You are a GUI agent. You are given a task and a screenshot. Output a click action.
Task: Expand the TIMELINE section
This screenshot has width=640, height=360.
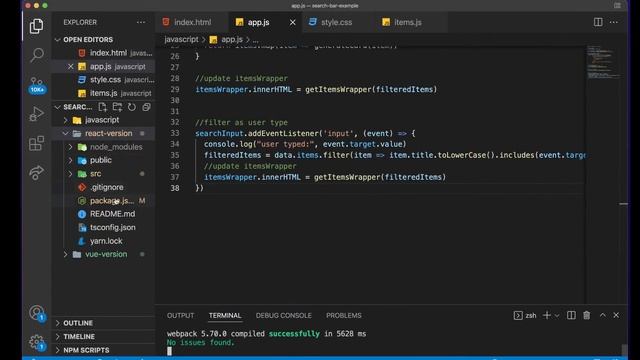coord(104,336)
